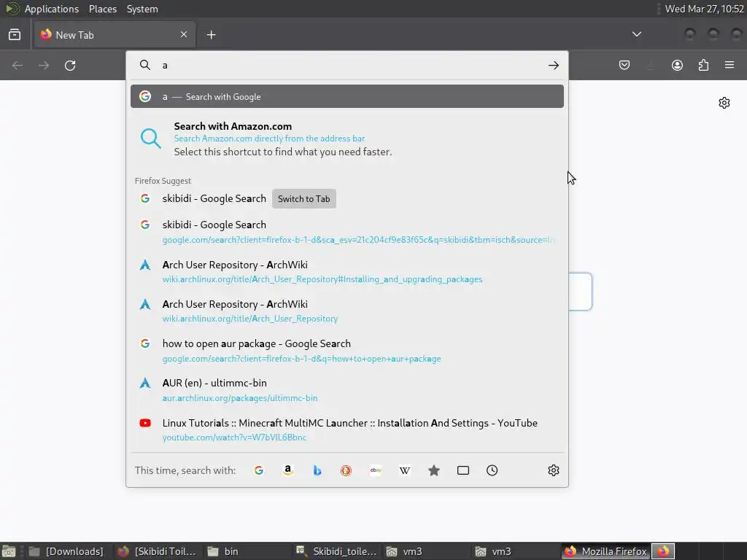Select 'a — Search with Google' suggestion

pos(347,97)
